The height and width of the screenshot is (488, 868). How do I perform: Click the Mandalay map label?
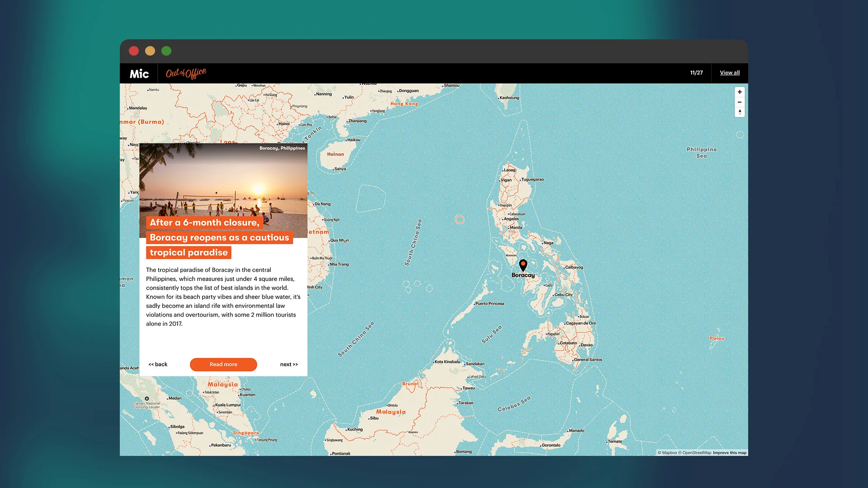click(138, 108)
